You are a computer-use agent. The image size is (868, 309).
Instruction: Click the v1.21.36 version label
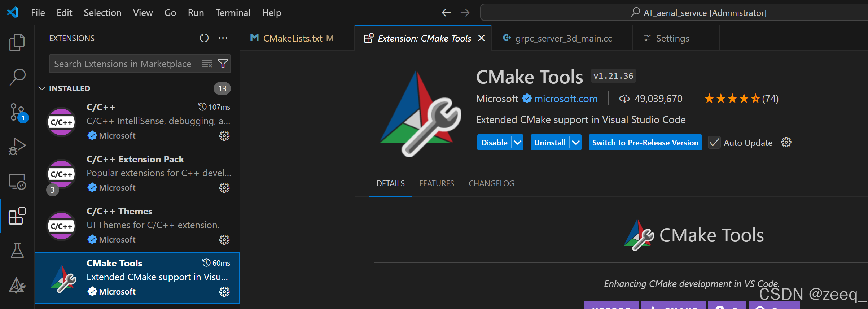coord(613,76)
